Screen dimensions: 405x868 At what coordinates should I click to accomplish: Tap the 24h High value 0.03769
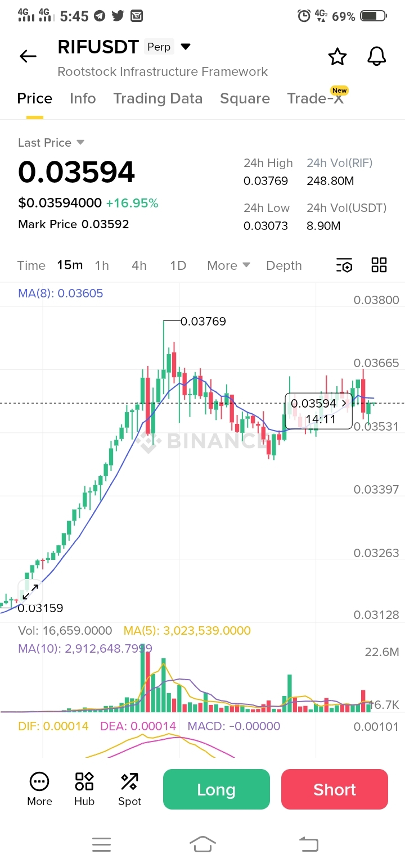pyautogui.click(x=265, y=181)
